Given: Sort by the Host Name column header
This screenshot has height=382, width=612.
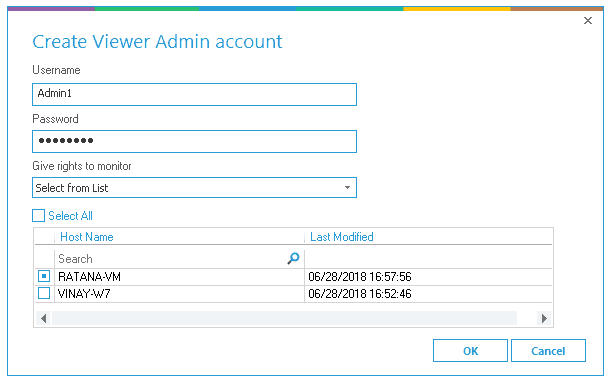Looking at the screenshot, I should coord(87,237).
